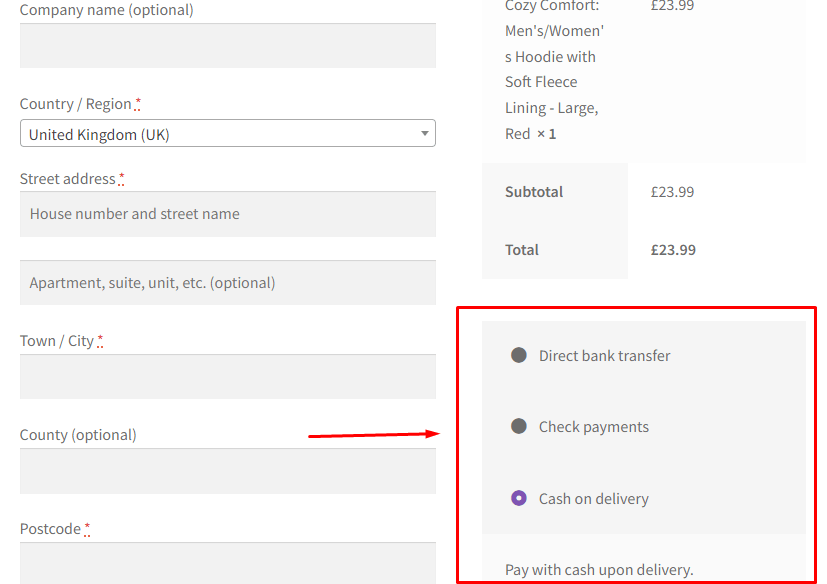The image size is (827, 584).
Task: Click the Town / City field
Action: [x=227, y=377]
